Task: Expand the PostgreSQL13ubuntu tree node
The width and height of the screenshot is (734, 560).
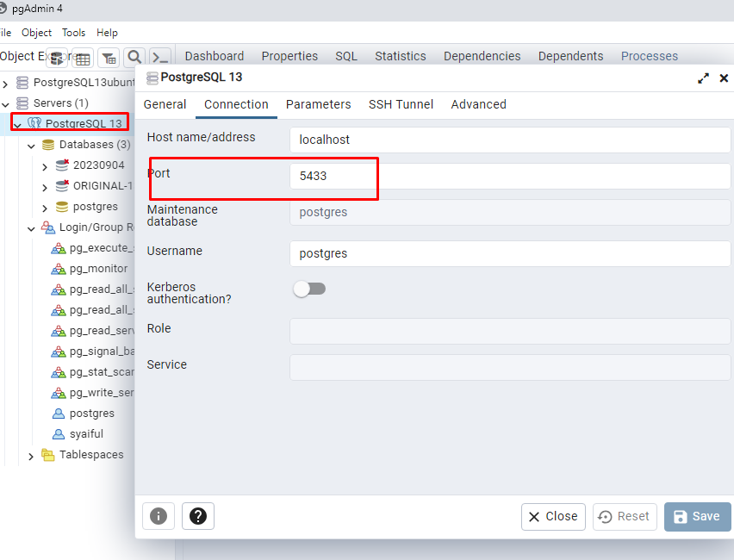Action: point(5,84)
